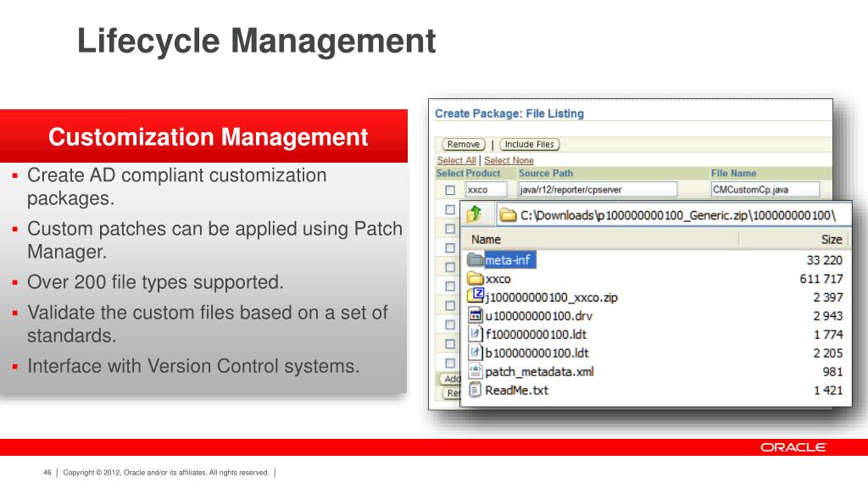Click the File Name field CMCustomCp.java
The width and height of the screenshot is (868, 488).
coord(765,189)
